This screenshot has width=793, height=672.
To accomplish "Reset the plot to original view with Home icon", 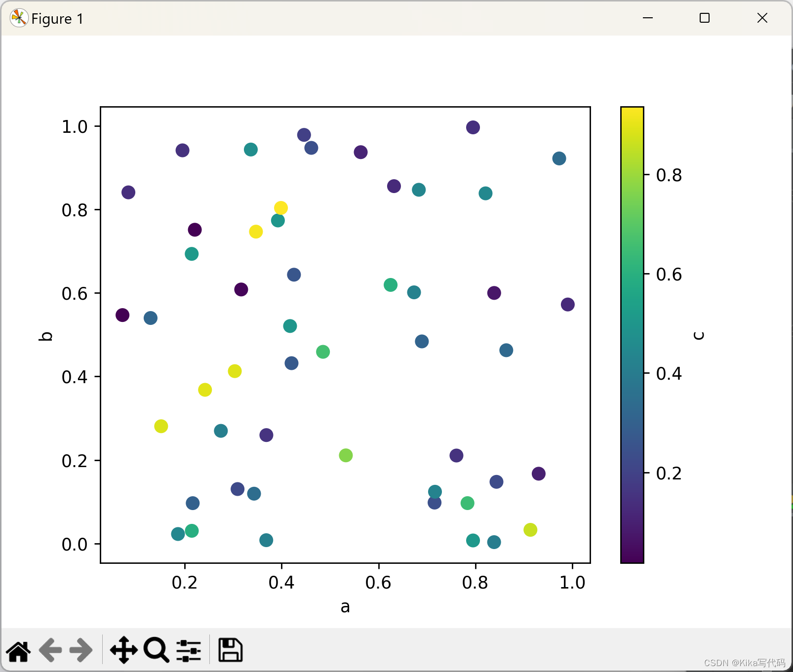I will (x=18, y=651).
